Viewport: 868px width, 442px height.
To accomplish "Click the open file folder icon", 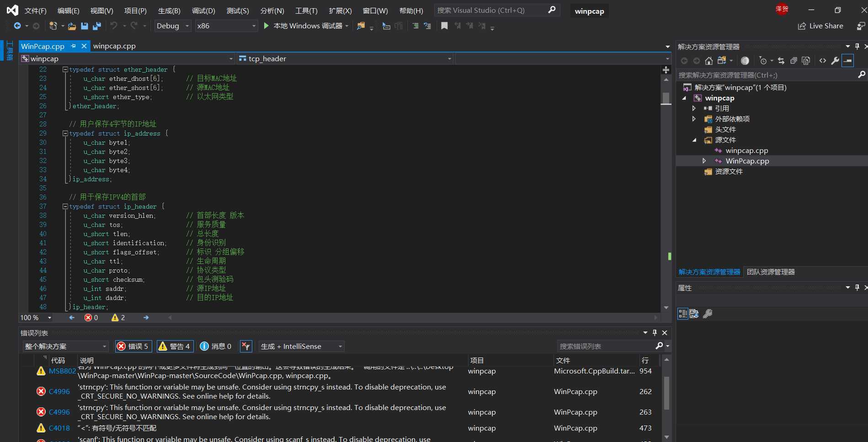I will [x=72, y=26].
